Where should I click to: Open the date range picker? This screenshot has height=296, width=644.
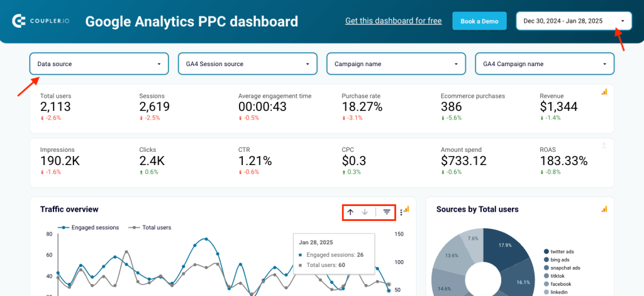tap(574, 21)
